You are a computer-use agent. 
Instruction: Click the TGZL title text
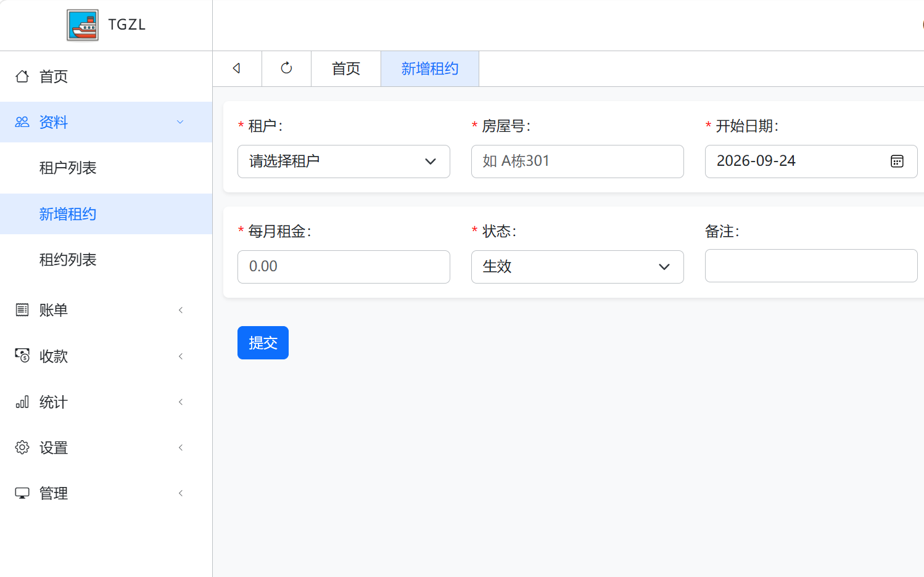click(x=127, y=25)
